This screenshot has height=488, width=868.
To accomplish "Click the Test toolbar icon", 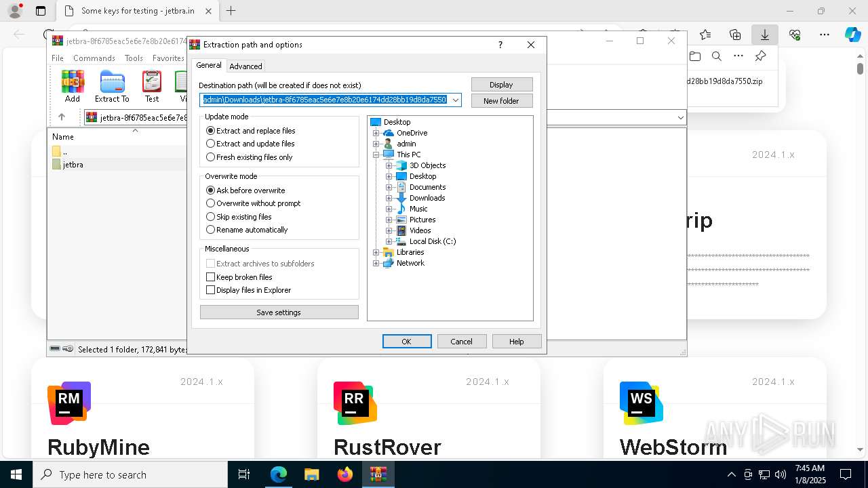I will [152, 86].
